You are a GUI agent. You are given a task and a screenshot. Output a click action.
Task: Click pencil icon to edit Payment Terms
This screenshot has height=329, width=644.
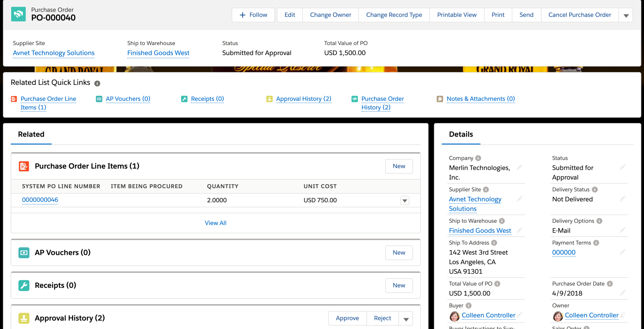click(622, 252)
